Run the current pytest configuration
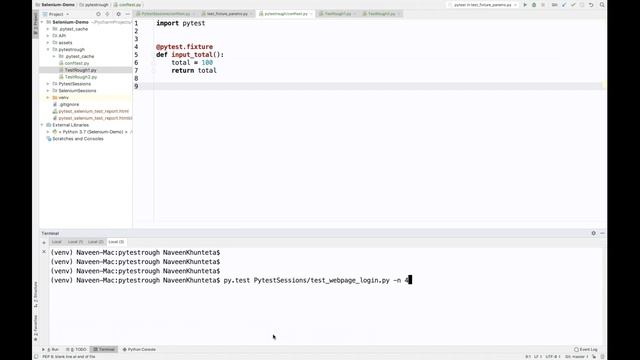 [525, 5]
